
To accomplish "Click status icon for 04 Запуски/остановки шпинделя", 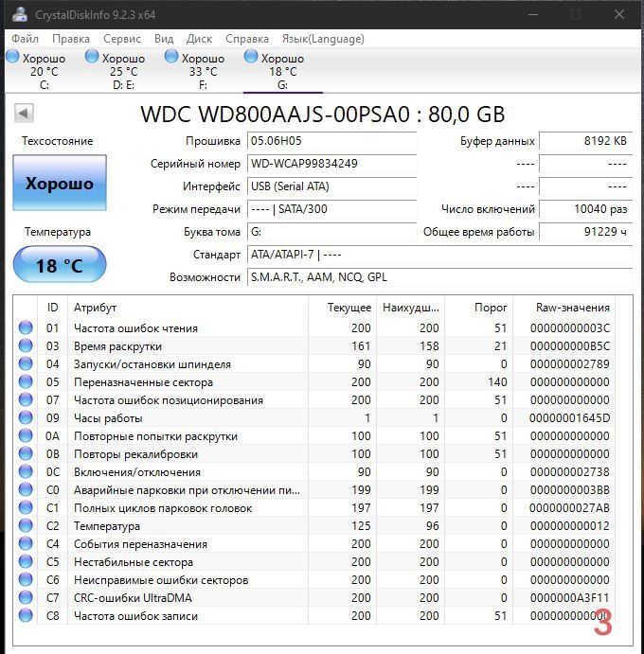I will pyautogui.click(x=26, y=363).
